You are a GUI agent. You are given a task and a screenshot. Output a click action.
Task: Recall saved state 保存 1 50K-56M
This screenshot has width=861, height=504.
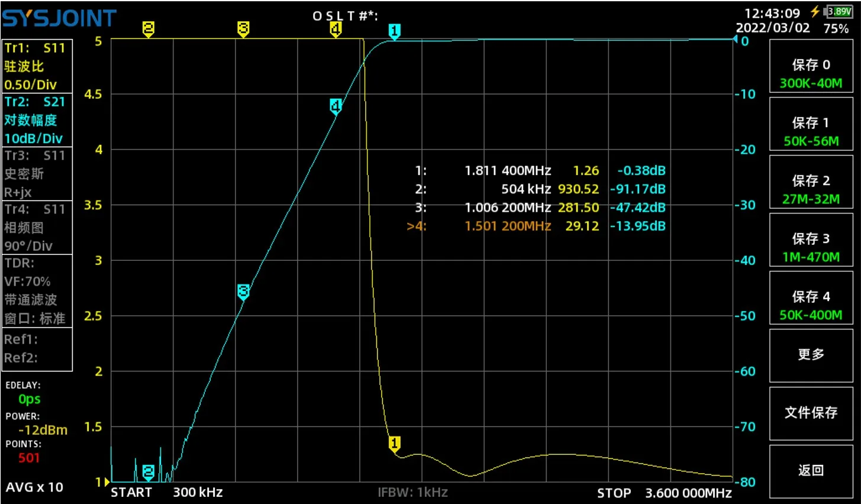pyautogui.click(x=811, y=124)
